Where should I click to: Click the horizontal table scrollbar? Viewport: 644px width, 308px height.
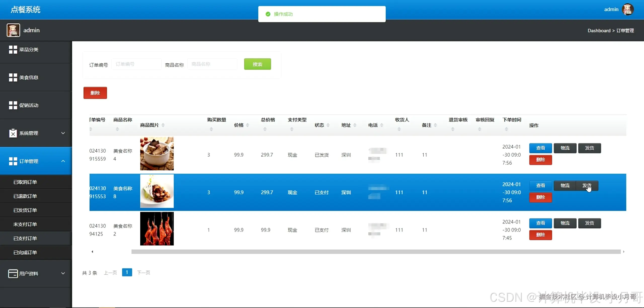pyautogui.click(x=376, y=252)
